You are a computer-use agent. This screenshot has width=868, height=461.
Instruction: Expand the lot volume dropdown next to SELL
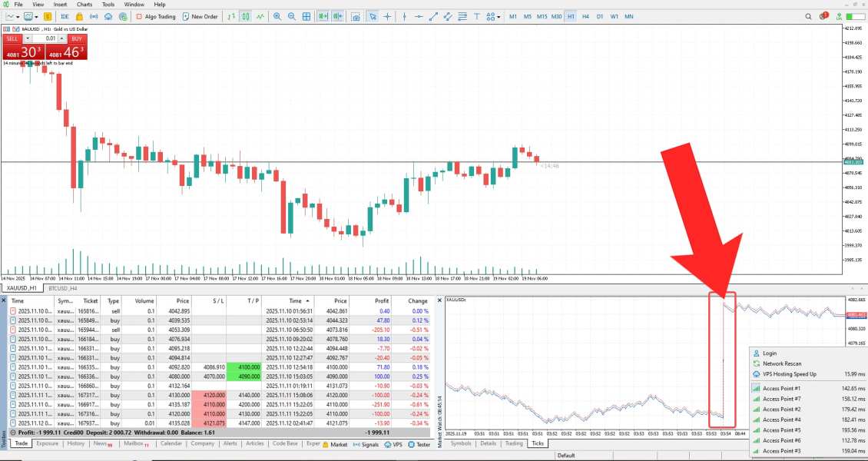28,38
